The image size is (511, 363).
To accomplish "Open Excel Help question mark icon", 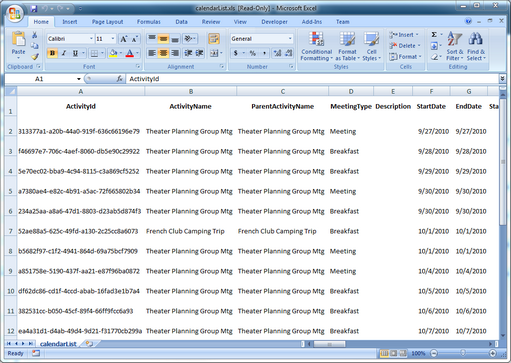I will 468,21.
